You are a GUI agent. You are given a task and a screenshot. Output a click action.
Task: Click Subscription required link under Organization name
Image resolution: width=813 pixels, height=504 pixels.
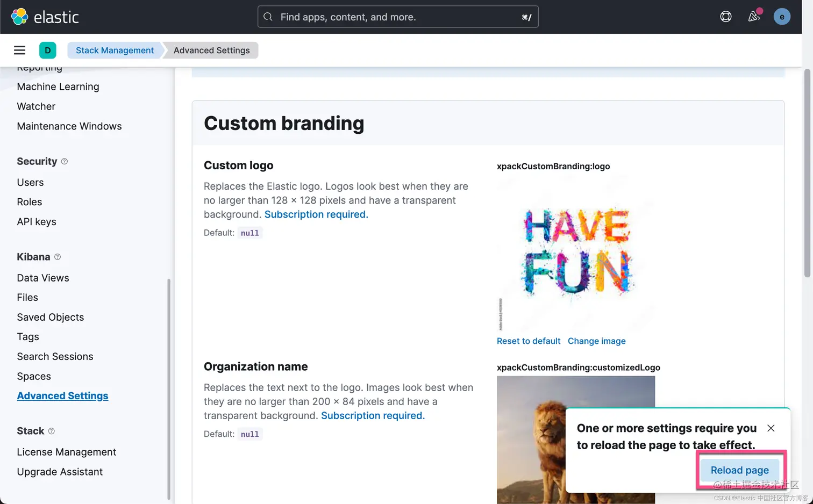coord(373,415)
